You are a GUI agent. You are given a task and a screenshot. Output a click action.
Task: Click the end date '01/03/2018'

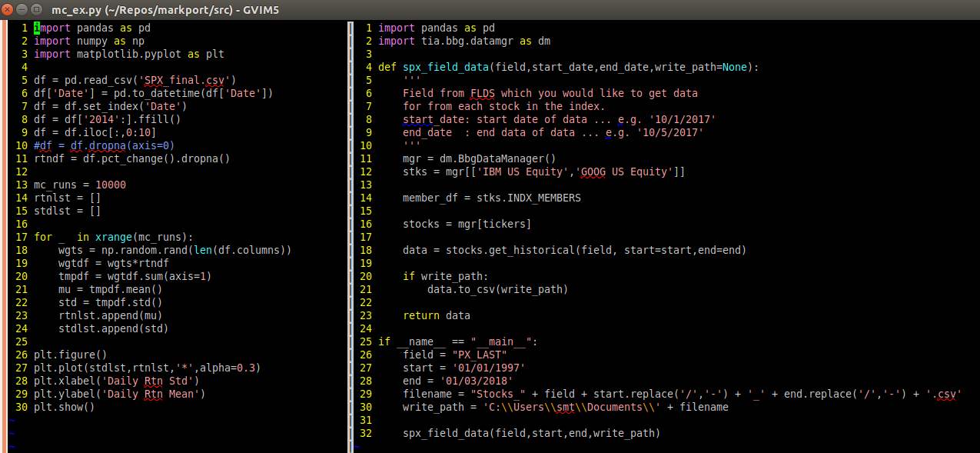477,381
